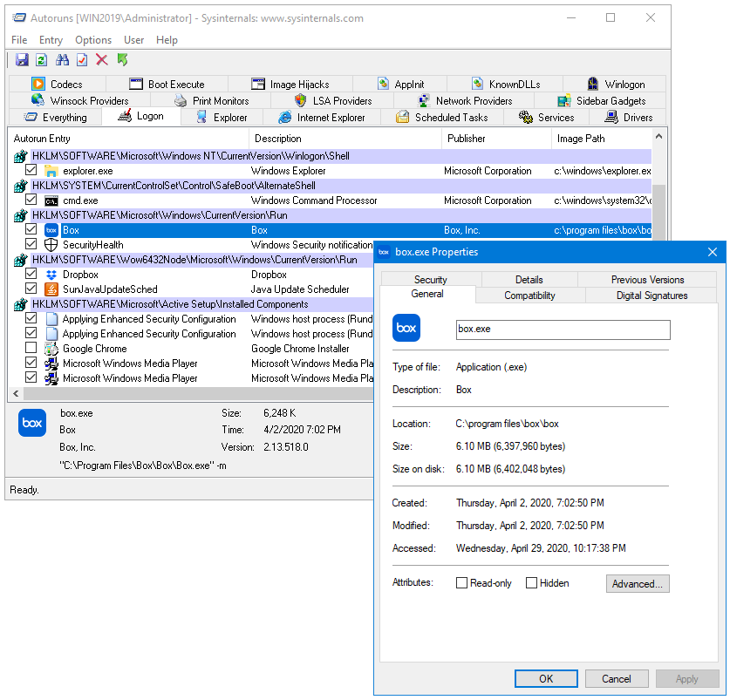This screenshot has height=700, width=730.
Task: Click the cmd.exe console icon
Action: (x=51, y=200)
